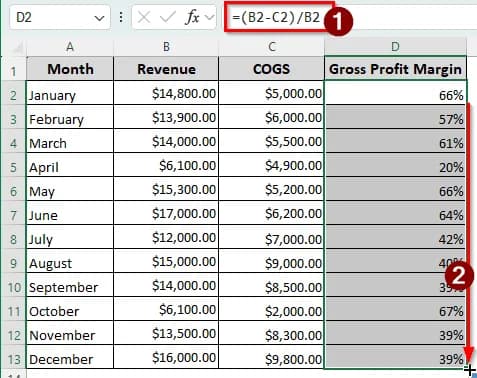Click April revenue $6,100.00
The height and width of the screenshot is (378, 477).
coord(166,165)
